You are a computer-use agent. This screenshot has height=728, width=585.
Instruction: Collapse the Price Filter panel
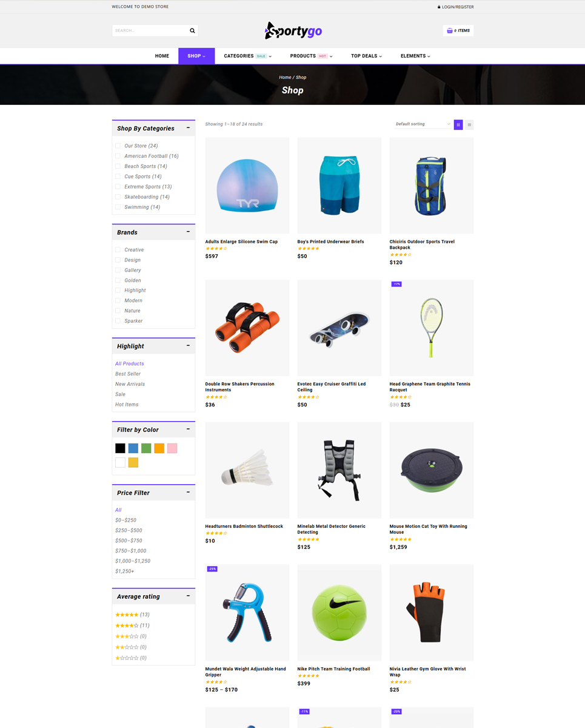point(188,493)
